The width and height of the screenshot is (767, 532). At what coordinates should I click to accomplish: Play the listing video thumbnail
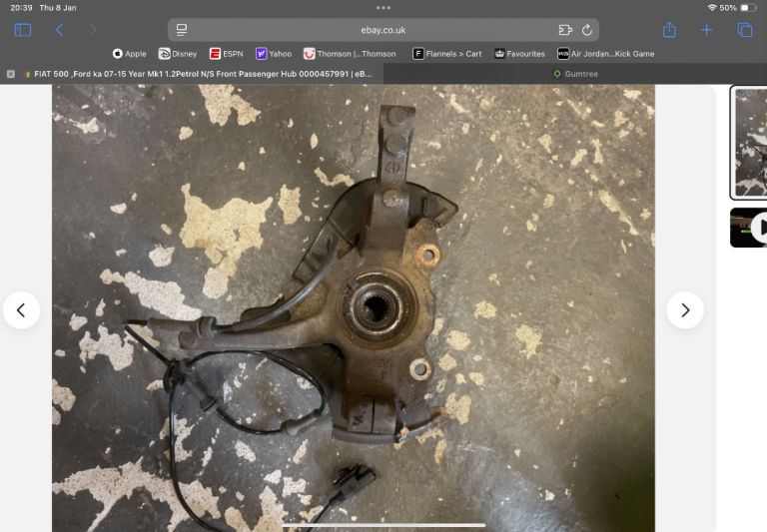pos(749,228)
